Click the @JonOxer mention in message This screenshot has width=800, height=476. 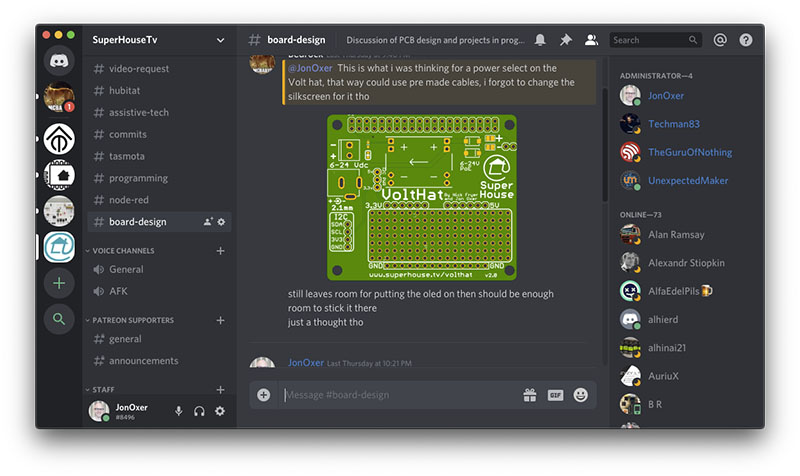click(310, 68)
